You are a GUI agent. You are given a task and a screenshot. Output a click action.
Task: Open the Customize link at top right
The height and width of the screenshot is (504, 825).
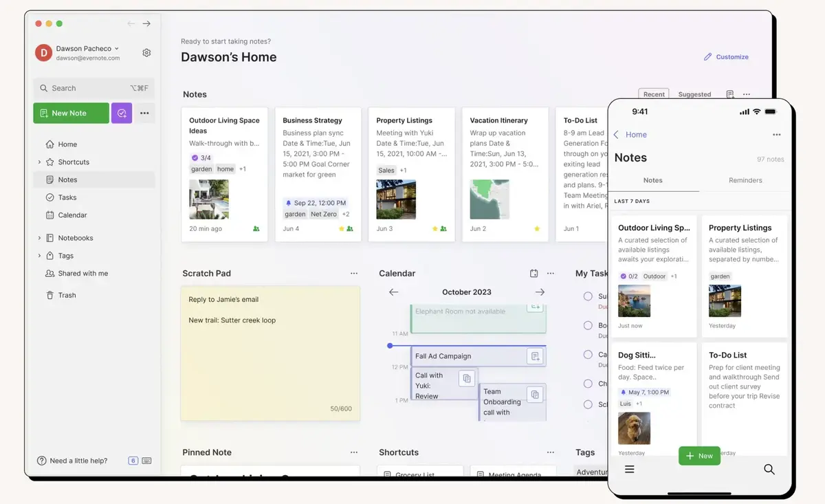pyautogui.click(x=726, y=56)
